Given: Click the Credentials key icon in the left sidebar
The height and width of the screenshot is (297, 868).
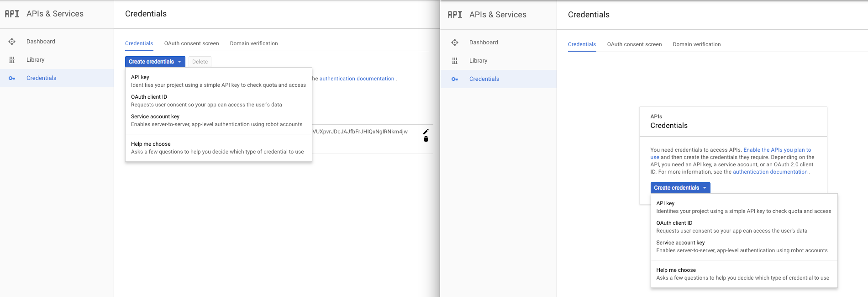Looking at the screenshot, I should 12,78.
